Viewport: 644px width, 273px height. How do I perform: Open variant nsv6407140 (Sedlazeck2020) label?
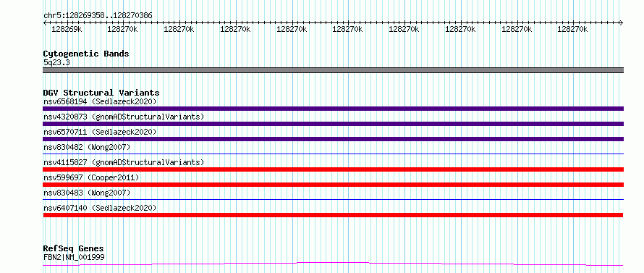[x=100, y=208]
